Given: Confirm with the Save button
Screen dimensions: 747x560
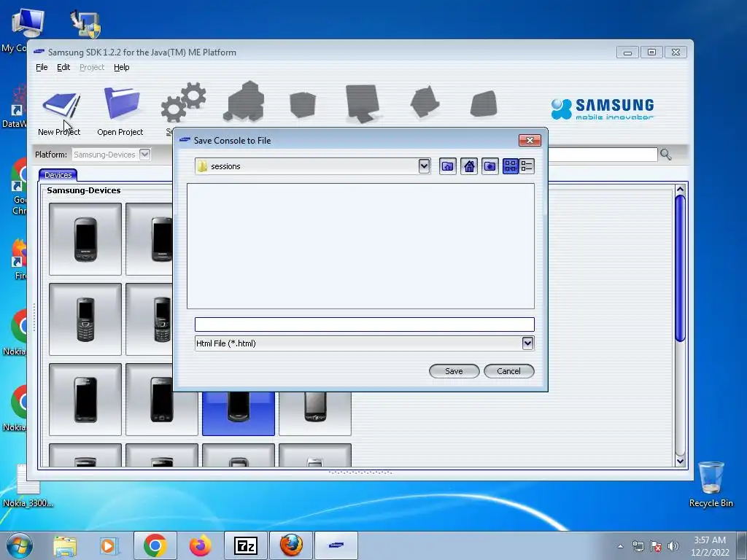Looking at the screenshot, I should [454, 371].
